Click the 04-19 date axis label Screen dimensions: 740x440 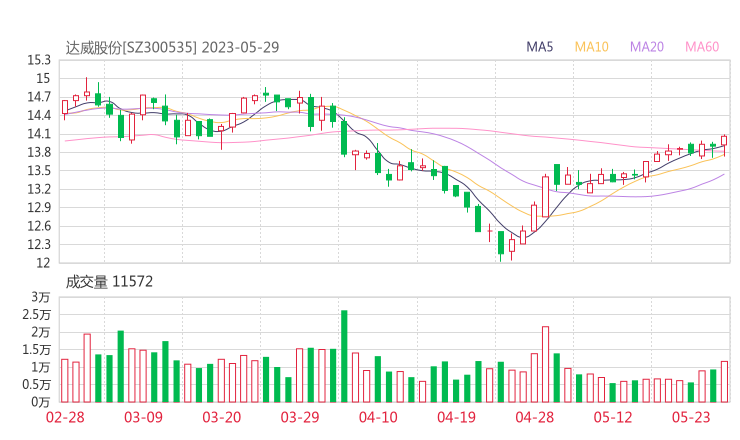click(456, 417)
